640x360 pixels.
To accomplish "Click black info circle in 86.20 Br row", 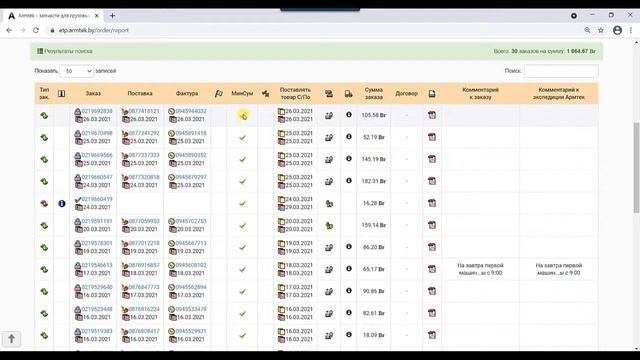I will click(349, 247).
